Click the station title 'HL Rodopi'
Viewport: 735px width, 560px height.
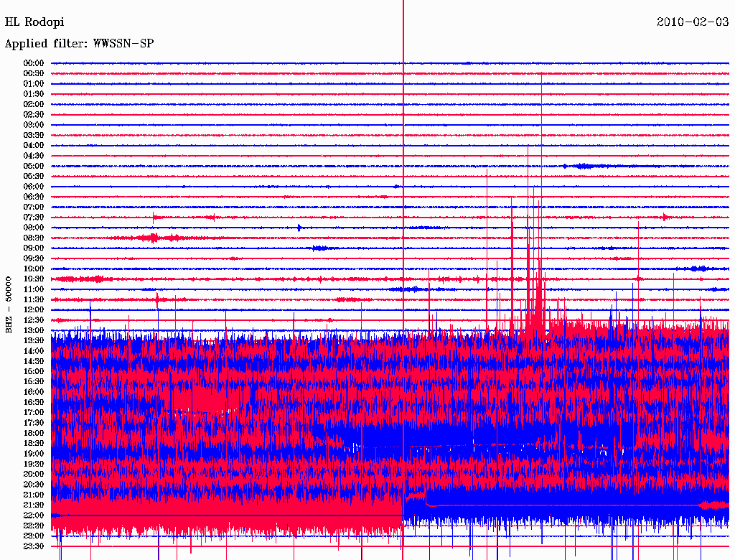34,22
